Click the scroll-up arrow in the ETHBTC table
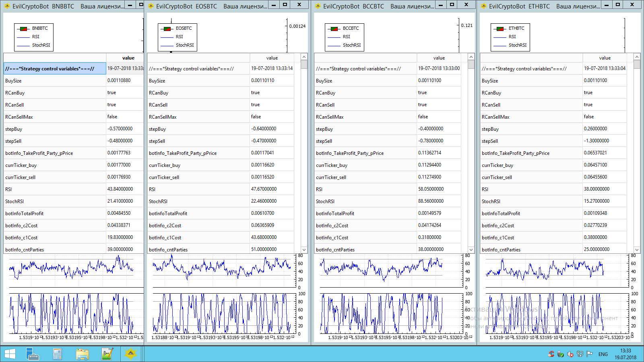Viewport: 644px width, 362px height. (x=637, y=57)
